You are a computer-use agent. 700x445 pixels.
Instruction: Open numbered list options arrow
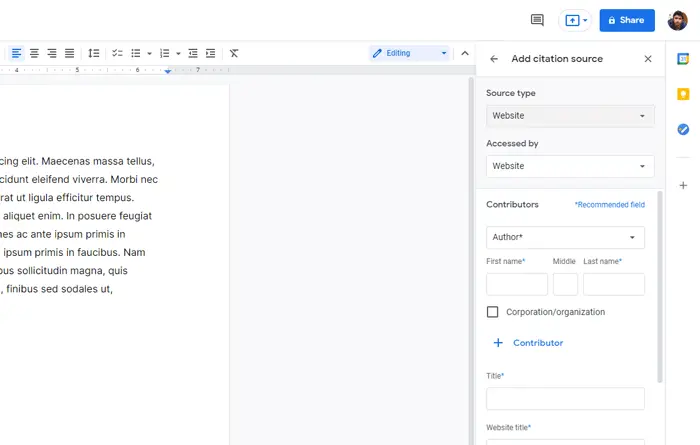tap(178, 54)
